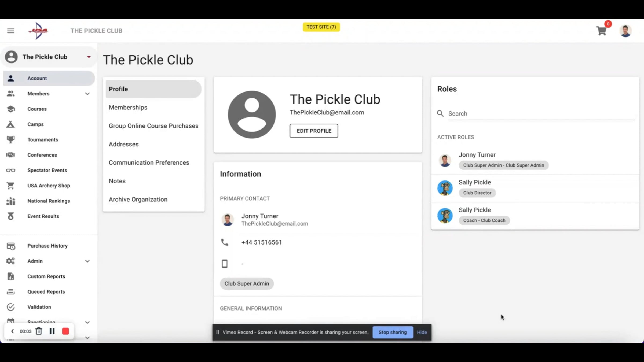Open National Rankings page
Screen dimensions: 644x362
[49, 201]
